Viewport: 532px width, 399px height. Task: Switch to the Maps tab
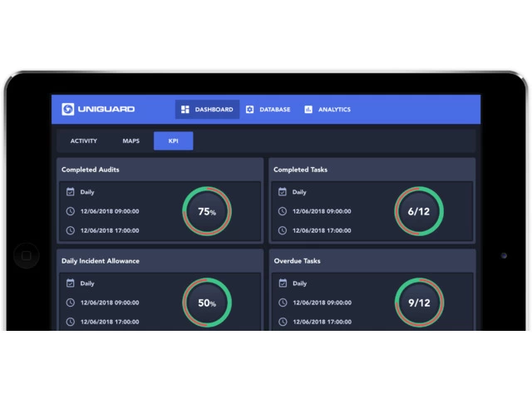pos(131,141)
